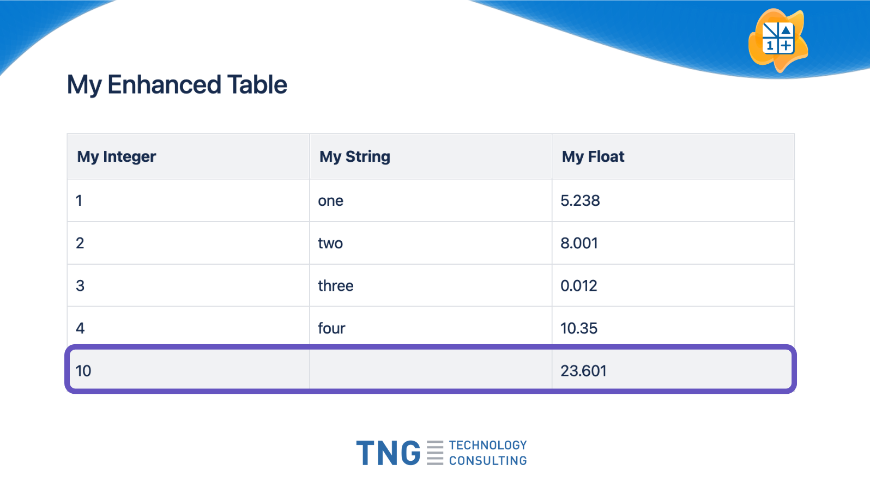Image resolution: width=870 pixels, height=488 pixels.
Task: Click the orange calculator app icon
Action: click(777, 37)
